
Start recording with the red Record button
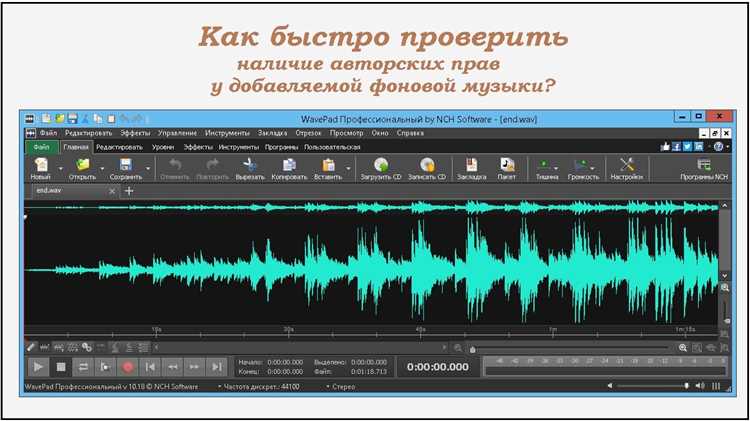pos(128,367)
